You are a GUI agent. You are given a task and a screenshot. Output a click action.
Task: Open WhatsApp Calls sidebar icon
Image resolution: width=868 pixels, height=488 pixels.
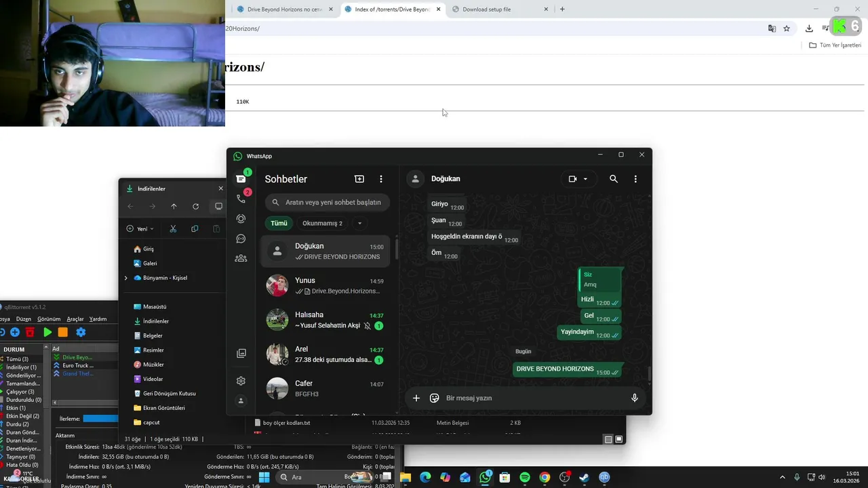coord(241,199)
